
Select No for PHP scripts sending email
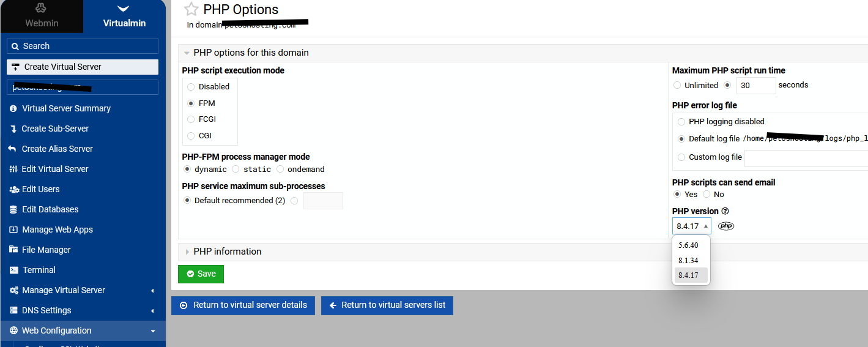click(707, 194)
